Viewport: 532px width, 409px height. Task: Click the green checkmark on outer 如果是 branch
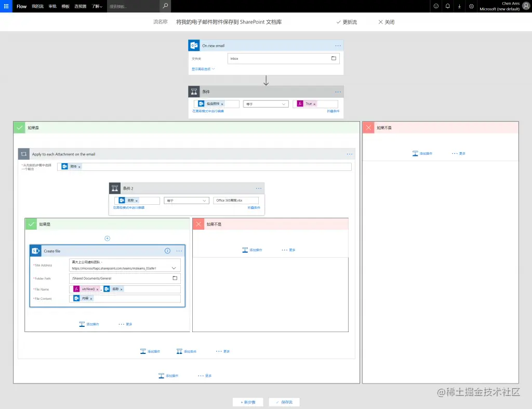pyautogui.click(x=19, y=128)
